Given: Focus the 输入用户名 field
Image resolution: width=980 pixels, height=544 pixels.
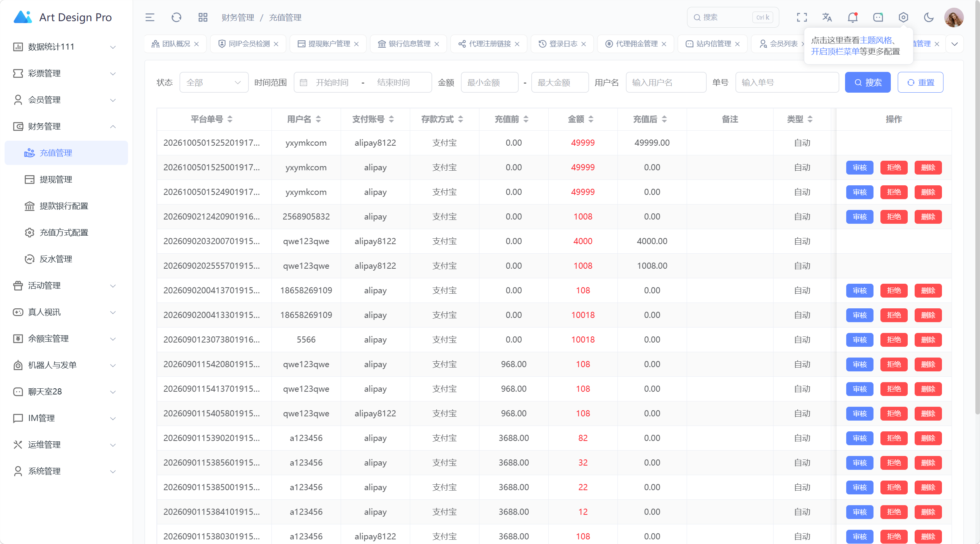Looking at the screenshot, I should (666, 82).
